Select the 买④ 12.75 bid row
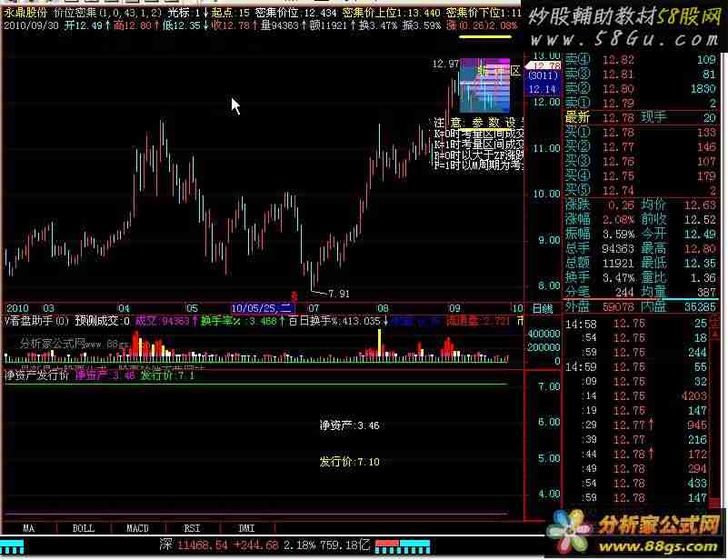The width and height of the screenshot is (728, 560). click(x=641, y=176)
